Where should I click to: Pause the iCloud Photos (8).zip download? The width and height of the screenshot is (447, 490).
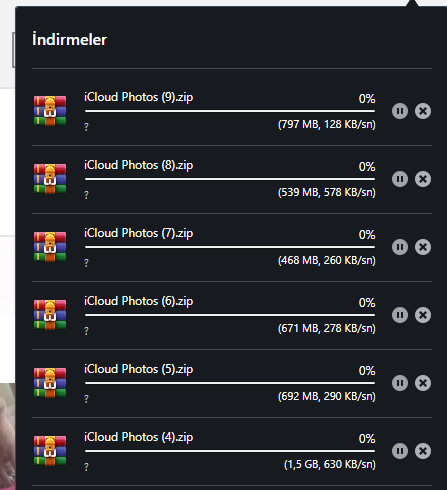(400, 179)
